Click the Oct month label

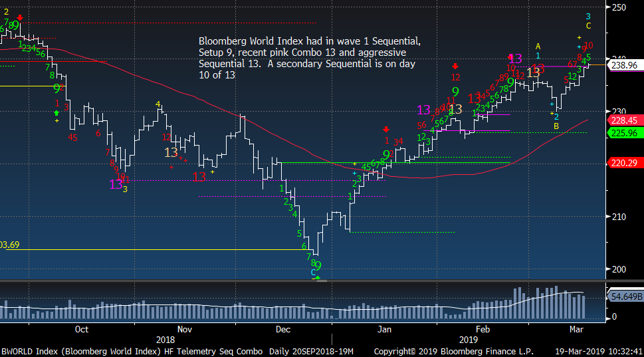click(82, 330)
